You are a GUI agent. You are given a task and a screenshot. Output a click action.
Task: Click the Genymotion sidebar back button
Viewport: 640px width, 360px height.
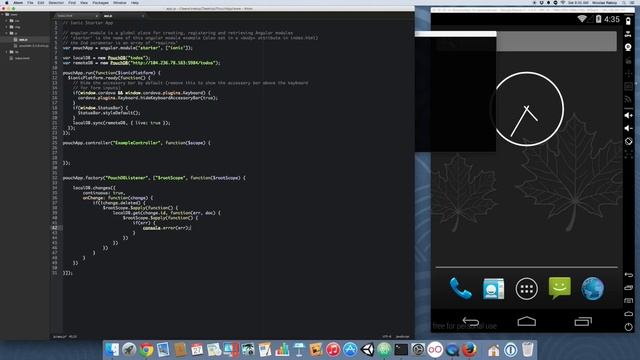coord(629,275)
